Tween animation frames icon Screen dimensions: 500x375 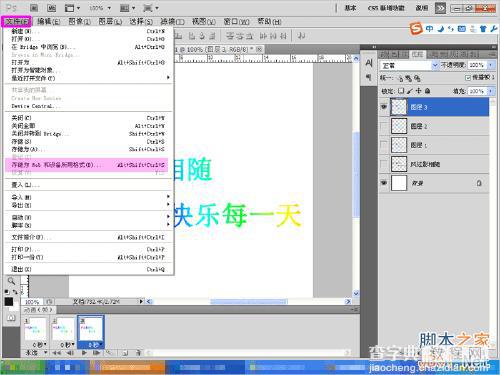[109, 352]
